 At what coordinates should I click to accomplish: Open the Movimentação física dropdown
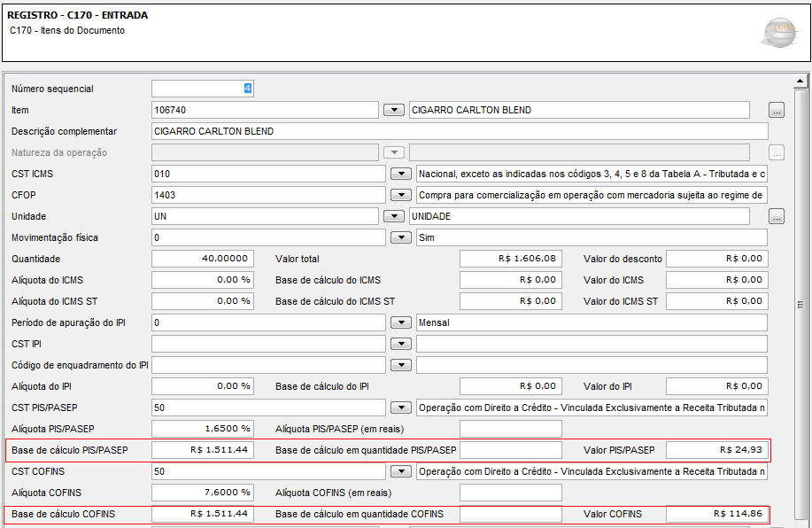coord(401,237)
